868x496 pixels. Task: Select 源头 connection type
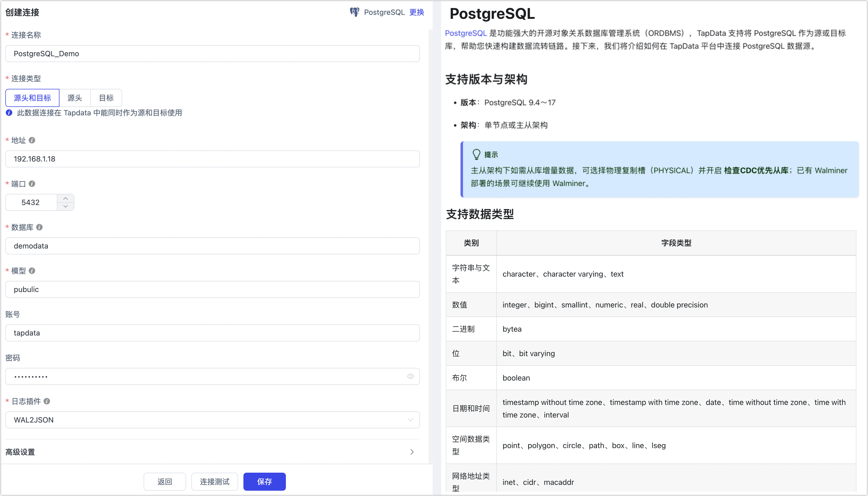tap(75, 98)
